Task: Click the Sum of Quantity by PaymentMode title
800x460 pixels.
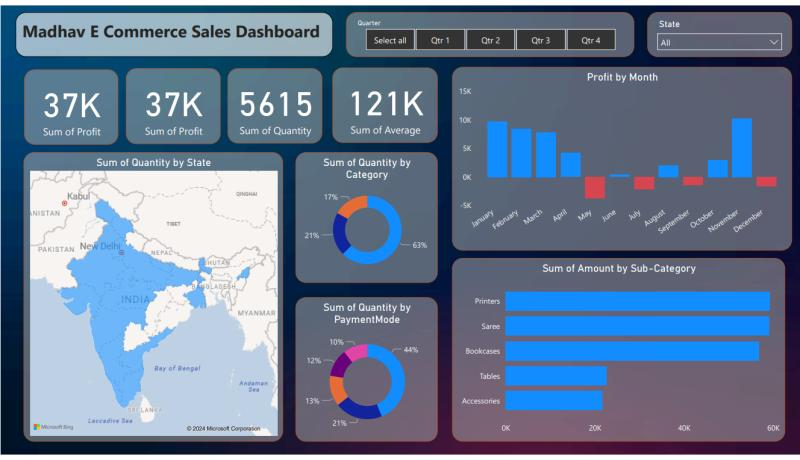Action: (x=367, y=313)
